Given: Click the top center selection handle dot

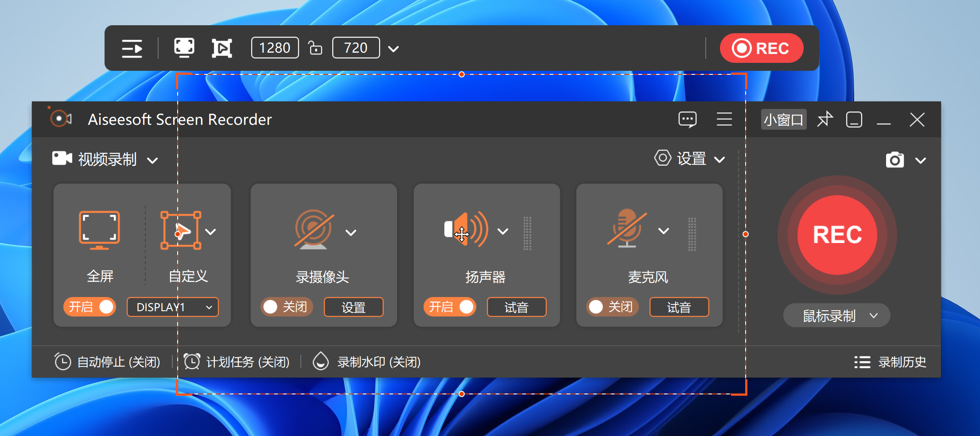Looking at the screenshot, I should (x=462, y=74).
